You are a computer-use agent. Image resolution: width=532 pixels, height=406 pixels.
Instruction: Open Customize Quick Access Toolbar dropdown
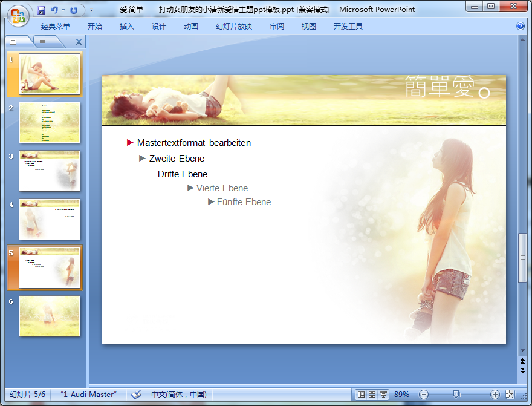pos(91,10)
